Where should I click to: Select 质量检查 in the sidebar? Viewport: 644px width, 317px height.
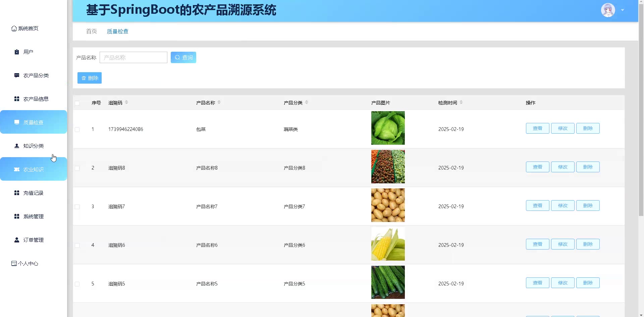click(x=34, y=122)
